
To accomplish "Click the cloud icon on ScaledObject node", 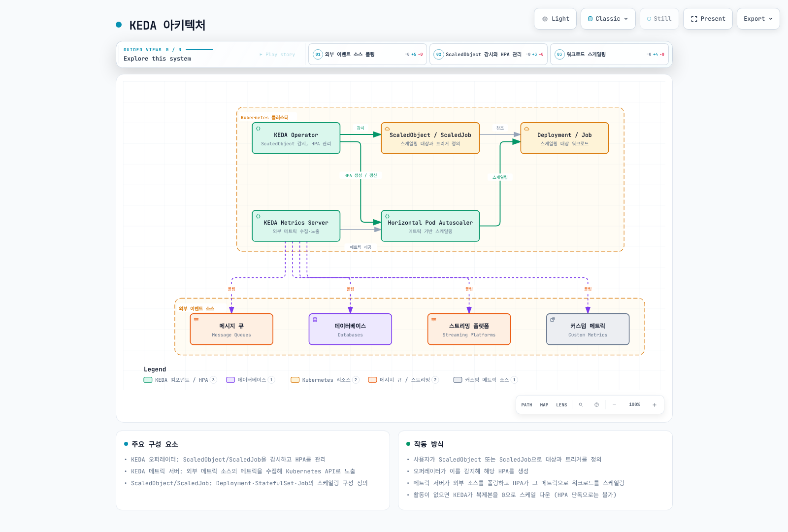I will point(387,129).
